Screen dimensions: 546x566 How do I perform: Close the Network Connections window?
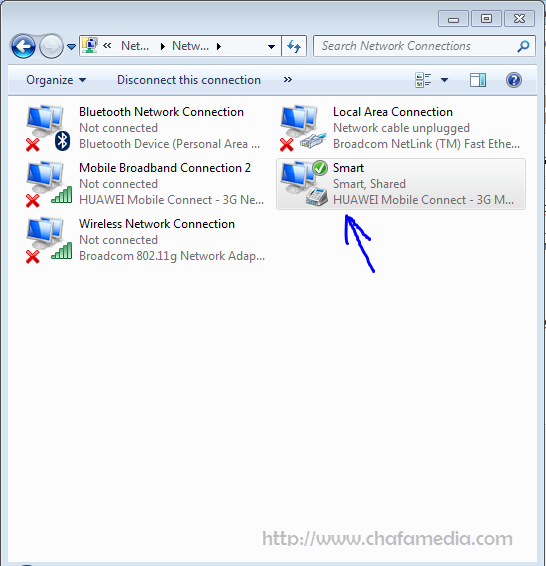[519, 19]
